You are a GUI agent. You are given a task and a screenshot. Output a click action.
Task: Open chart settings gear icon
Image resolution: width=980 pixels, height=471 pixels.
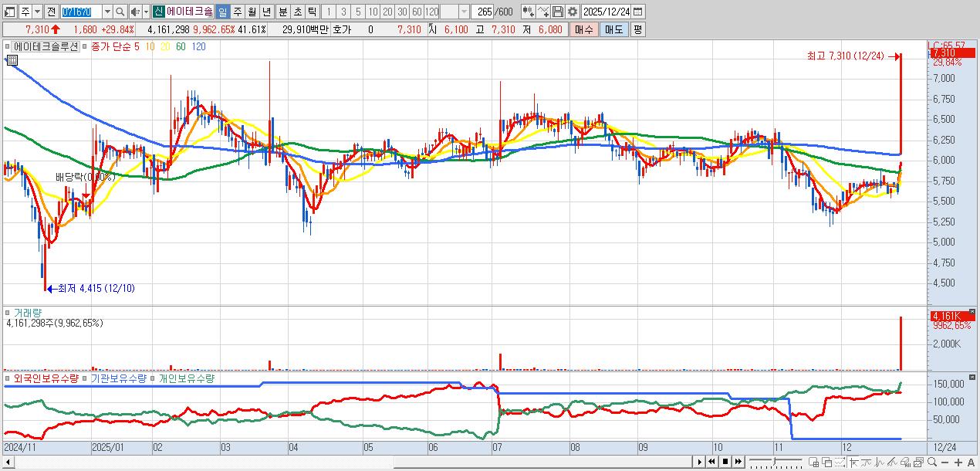click(x=573, y=12)
